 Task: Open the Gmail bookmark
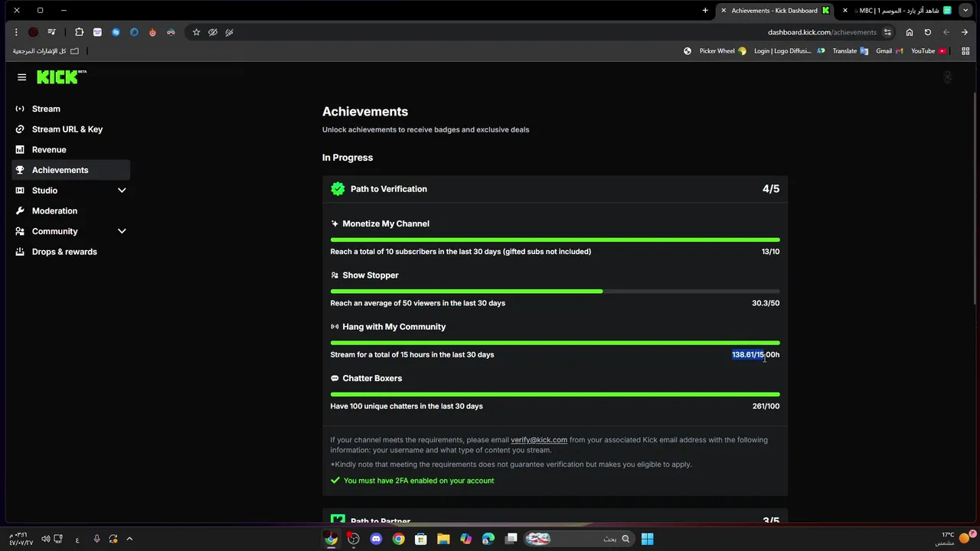click(x=890, y=51)
